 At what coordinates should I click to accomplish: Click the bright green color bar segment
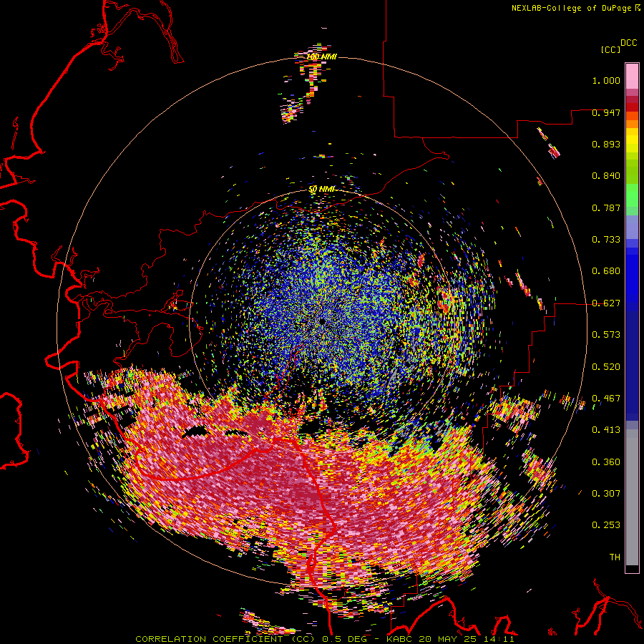632,195
